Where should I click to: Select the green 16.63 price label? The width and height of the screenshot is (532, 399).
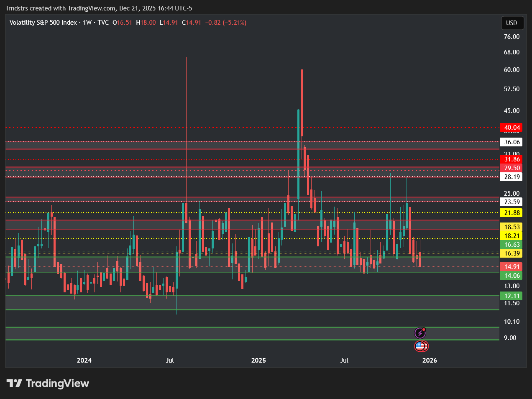click(x=512, y=245)
